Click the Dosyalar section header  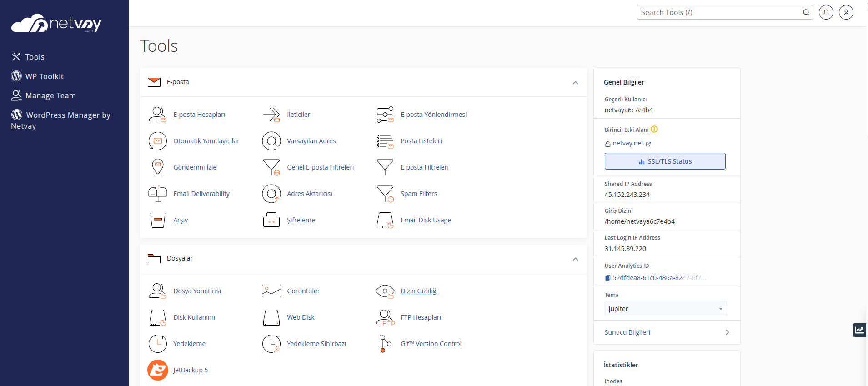point(363,259)
